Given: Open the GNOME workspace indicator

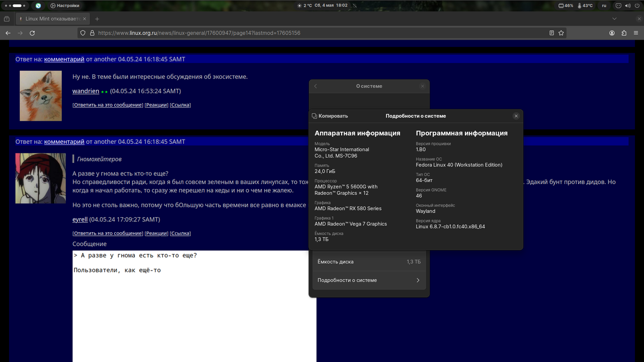Looking at the screenshot, I should click(x=16, y=6).
